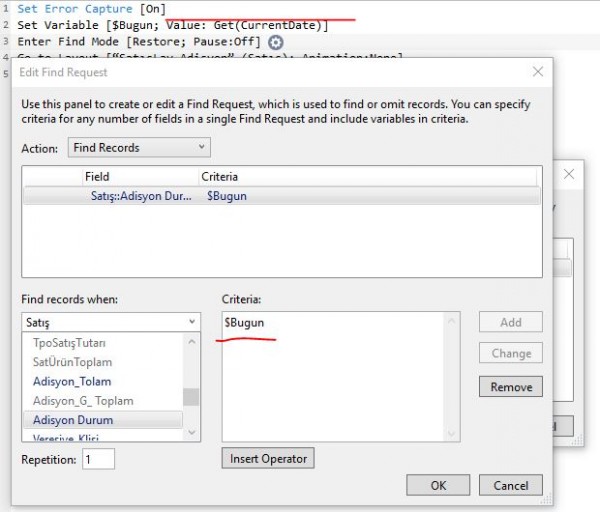Viewport: 600px width, 512px height.
Task: Open the Action dropdown showing Find Records
Action: tap(139, 147)
